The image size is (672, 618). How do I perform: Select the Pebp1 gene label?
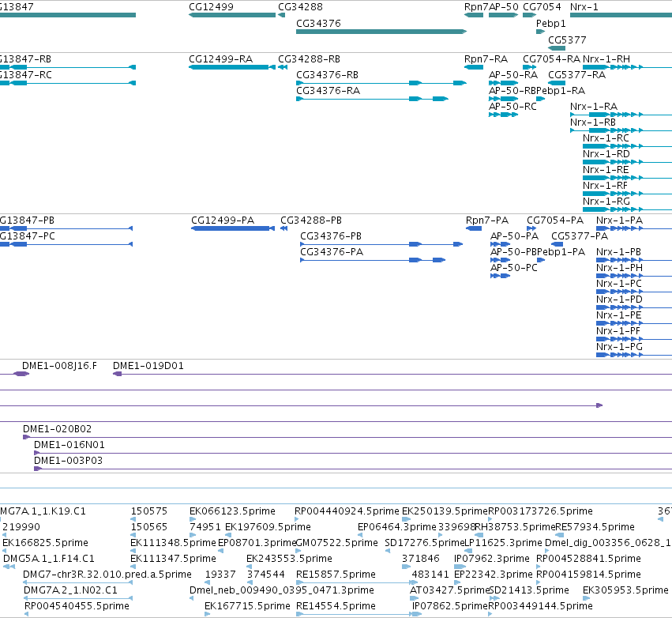tap(550, 24)
